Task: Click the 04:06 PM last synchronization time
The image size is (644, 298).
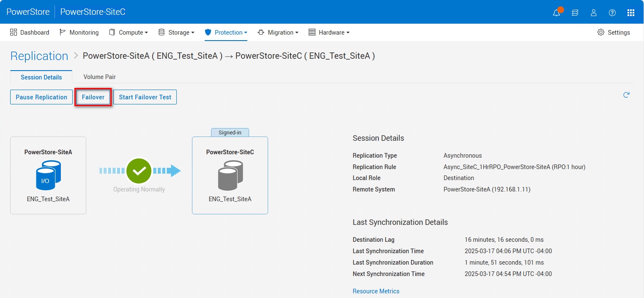Action: pyautogui.click(x=508, y=251)
